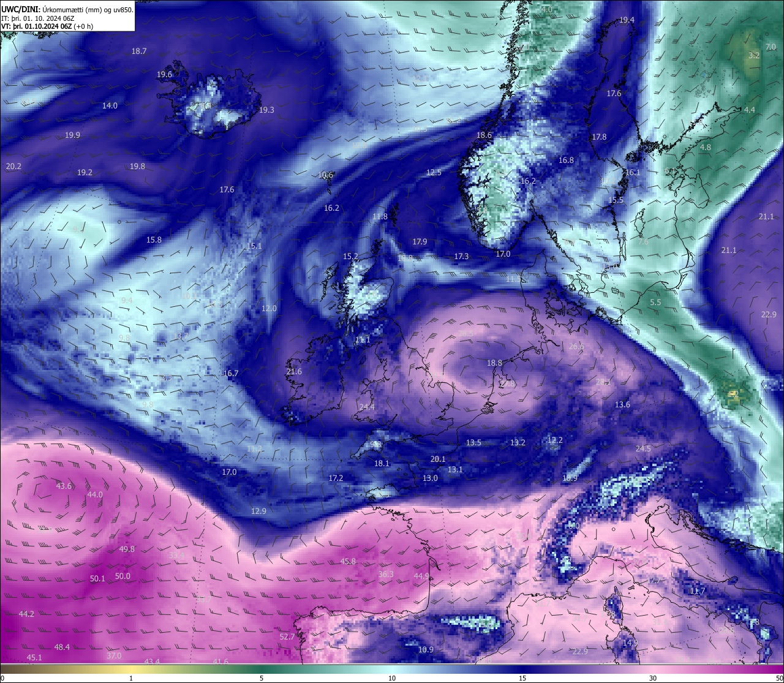Click the "7.0" value label
The image size is (784, 683).
pyautogui.click(x=771, y=47)
